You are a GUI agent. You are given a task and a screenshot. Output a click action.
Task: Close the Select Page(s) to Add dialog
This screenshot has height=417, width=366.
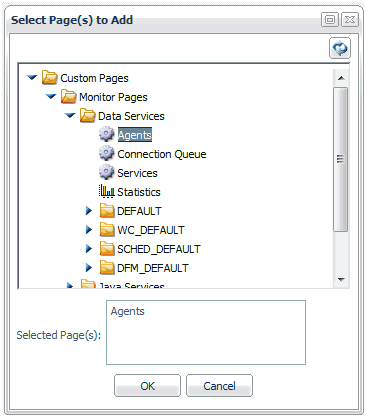coord(350,20)
